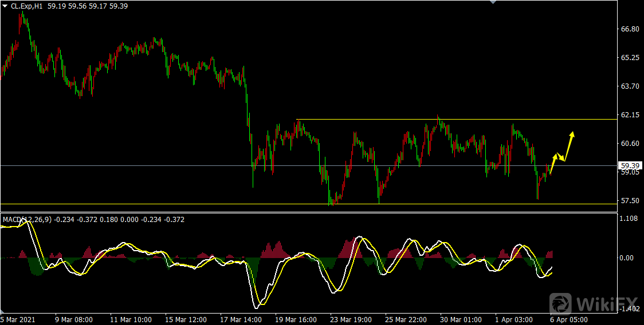Click the 57.50 price axis label
The width and height of the screenshot is (644, 325).
point(630,201)
